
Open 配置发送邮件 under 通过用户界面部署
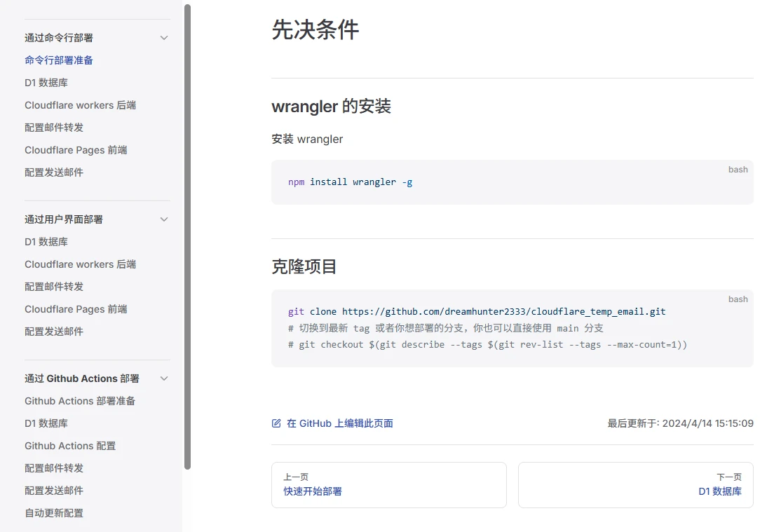coord(54,332)
